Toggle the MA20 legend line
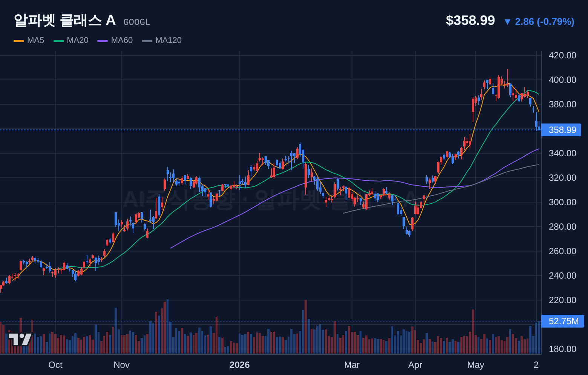588x375 pixels. pyautogui.click(x=71, y=40)
